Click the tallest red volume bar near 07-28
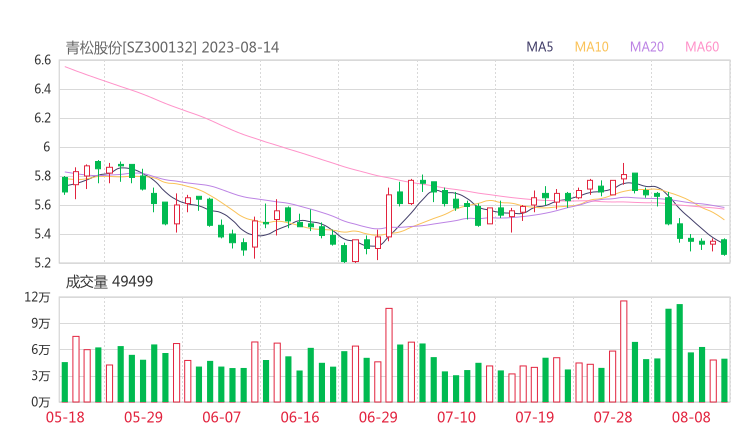740x440 pixels. tap(623, 351)
